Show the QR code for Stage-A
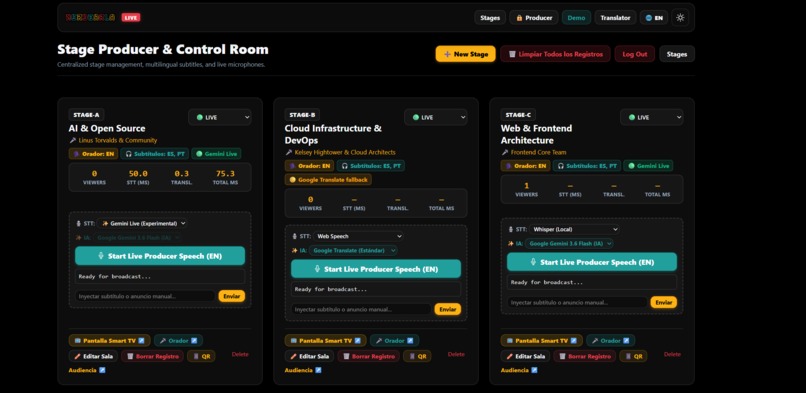 tap(201, 356)
